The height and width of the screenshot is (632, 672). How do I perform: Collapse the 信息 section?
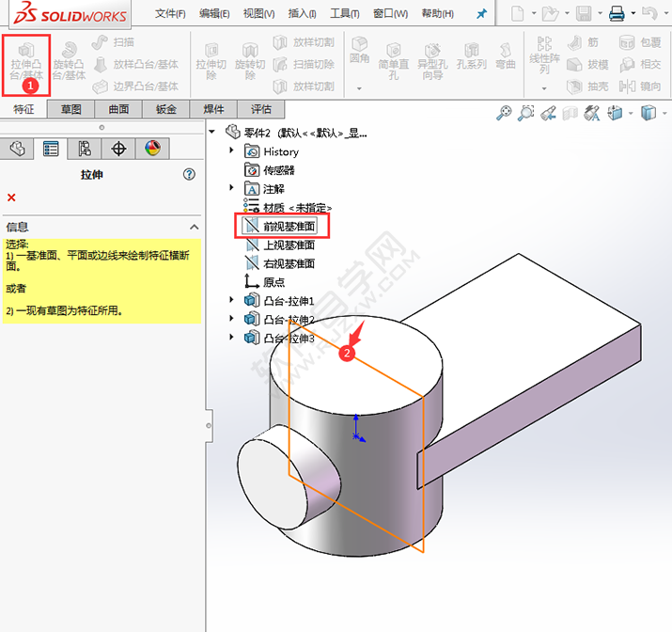pos(195,227)
